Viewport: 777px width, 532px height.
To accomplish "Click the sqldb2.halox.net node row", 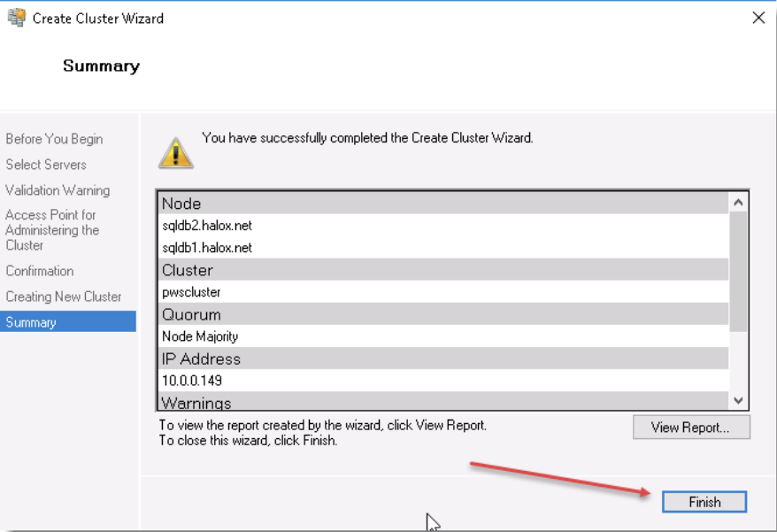I will click(443, 226).
